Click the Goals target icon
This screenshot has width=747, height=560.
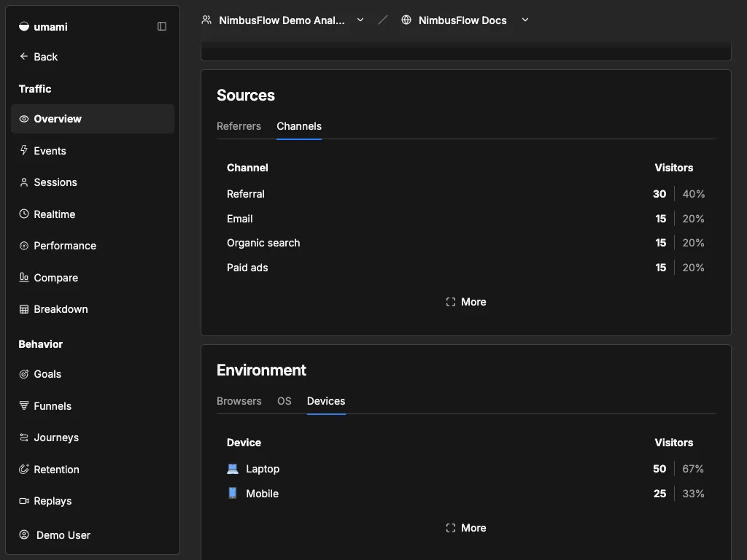tap(24, 374)
